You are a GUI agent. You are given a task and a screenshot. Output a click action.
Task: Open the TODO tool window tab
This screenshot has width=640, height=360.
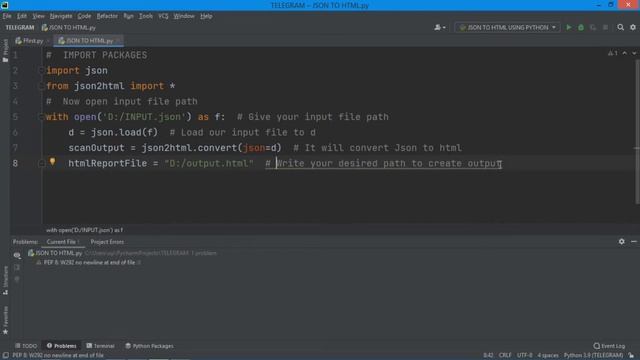point(27,346)
